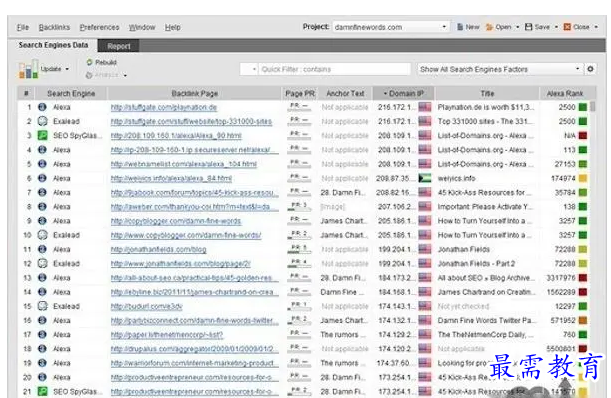Sort by the Title column header

coord(487,94)
